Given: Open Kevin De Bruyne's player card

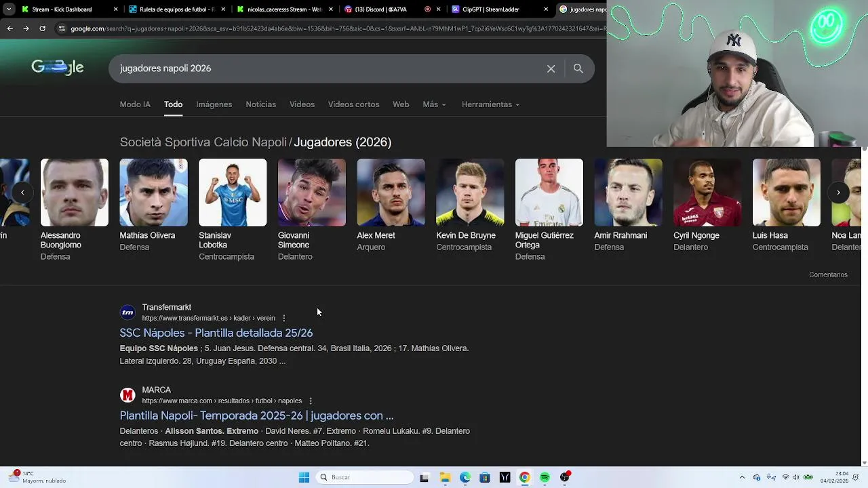Looking at the screenshot, I should pos(470,205).
